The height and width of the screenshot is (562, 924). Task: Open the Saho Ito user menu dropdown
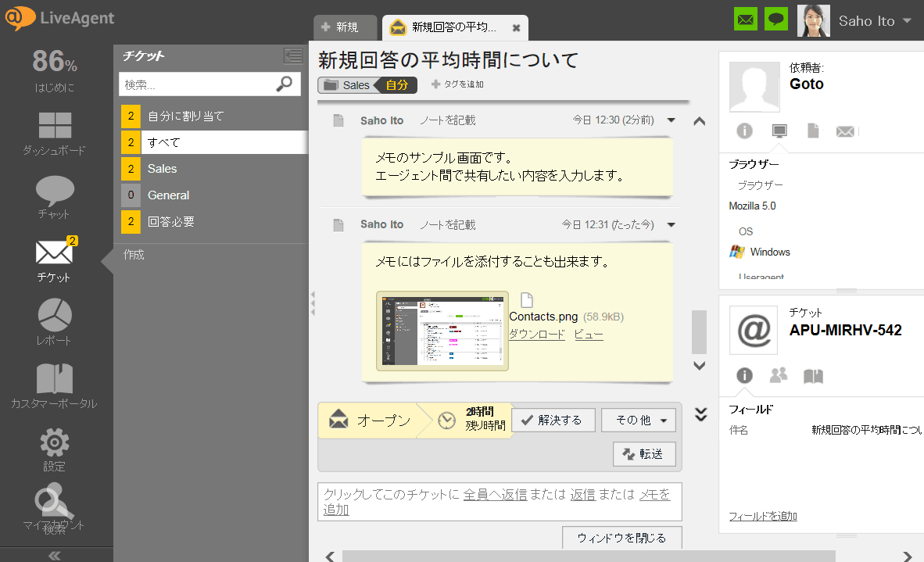coord(906,21)
